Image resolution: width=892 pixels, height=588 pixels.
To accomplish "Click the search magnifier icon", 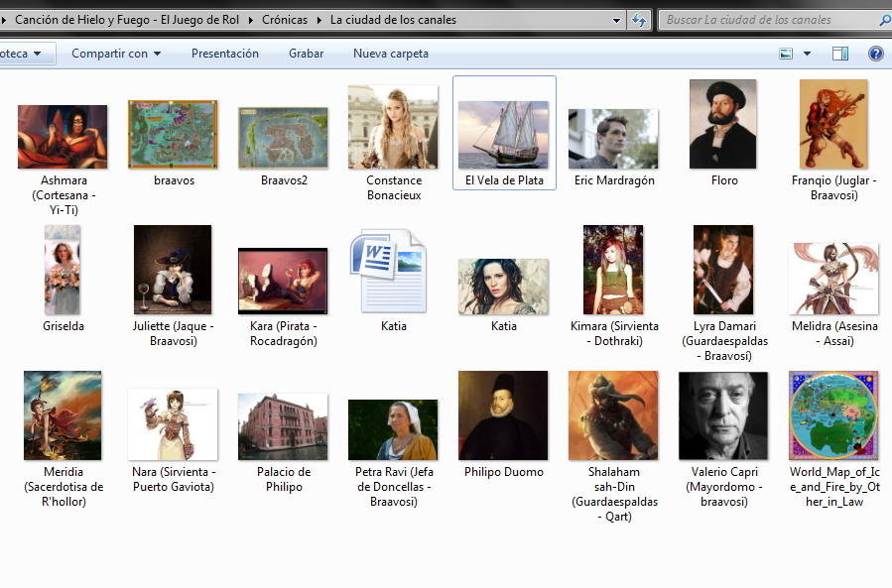I will 885,20.
